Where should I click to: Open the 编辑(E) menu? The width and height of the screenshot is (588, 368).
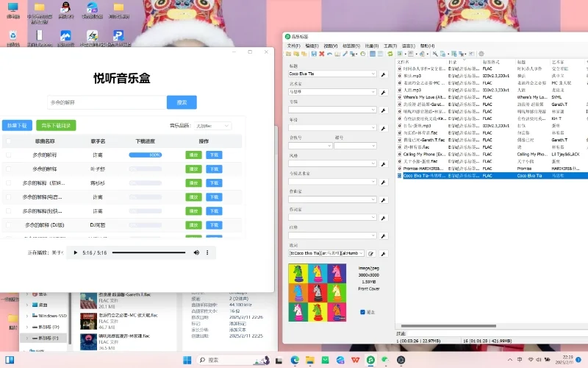tap(312, 46)
